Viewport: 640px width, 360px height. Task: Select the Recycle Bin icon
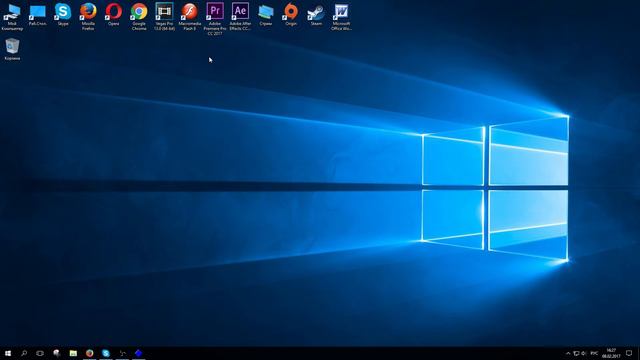(x=12, y=49)
